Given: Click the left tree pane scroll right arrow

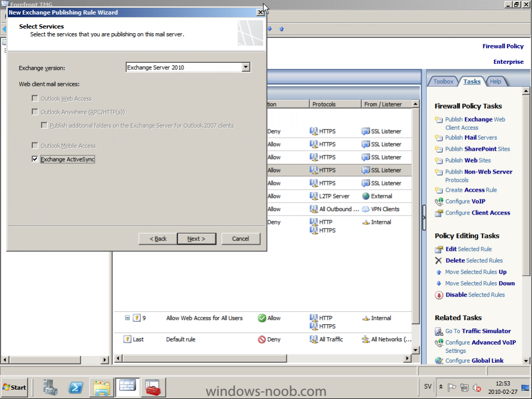Looking at the screenshot, I should pyautogui.click(x=105, y=360).
